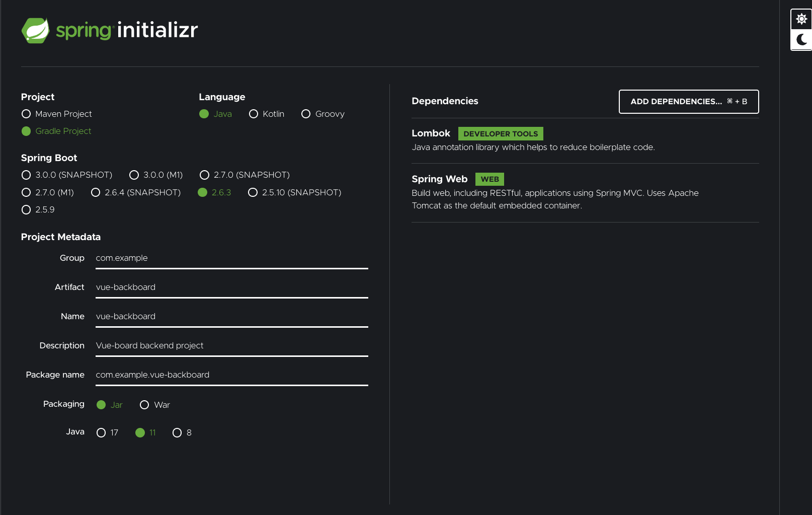
Task: Click the Dependencies heading
Action: pos(445,101)
